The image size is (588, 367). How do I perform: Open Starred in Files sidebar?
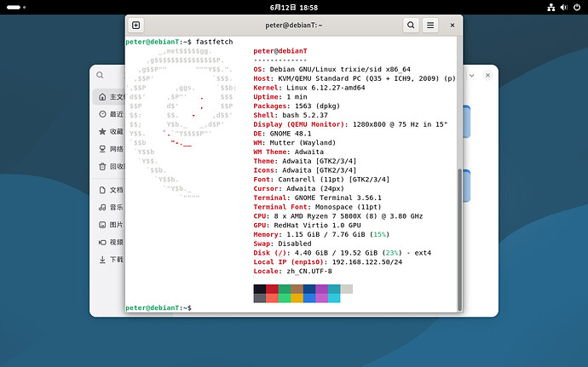pyautogui.click(x=109, y=131)
